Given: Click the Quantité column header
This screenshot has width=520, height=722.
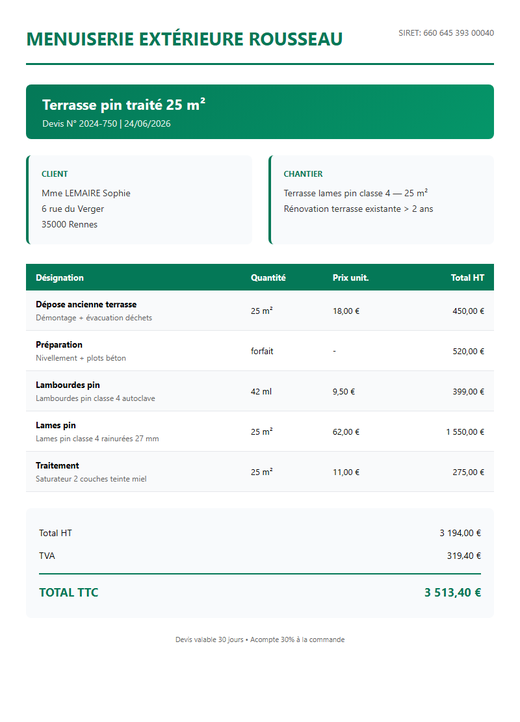Looking at the screenshot, I should [x=268, y=278].
